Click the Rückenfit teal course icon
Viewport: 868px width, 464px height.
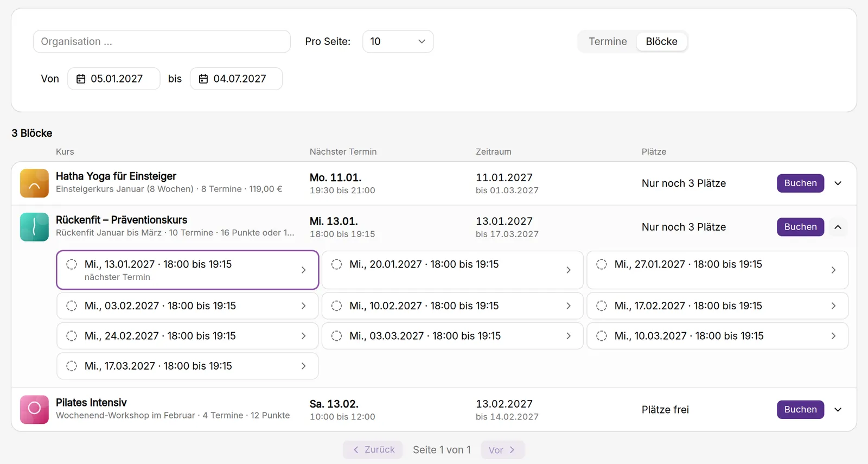[x=34, y=227]
